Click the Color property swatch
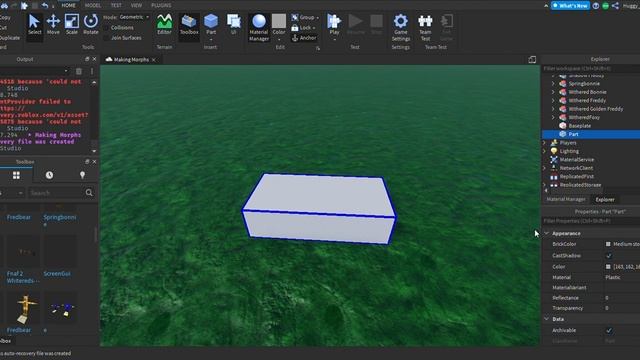This screenshot has height=360, width=640. pyautogui.click(x=608, y=267)
